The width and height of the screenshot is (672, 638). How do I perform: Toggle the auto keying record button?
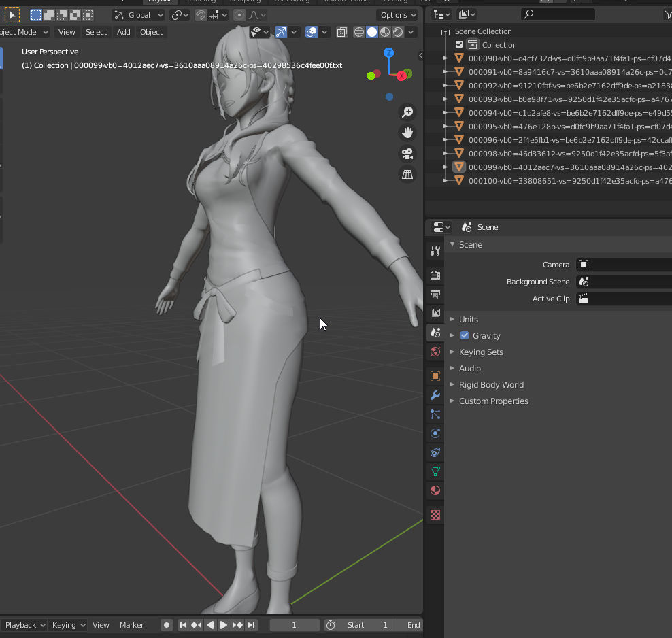click(166, 625)
